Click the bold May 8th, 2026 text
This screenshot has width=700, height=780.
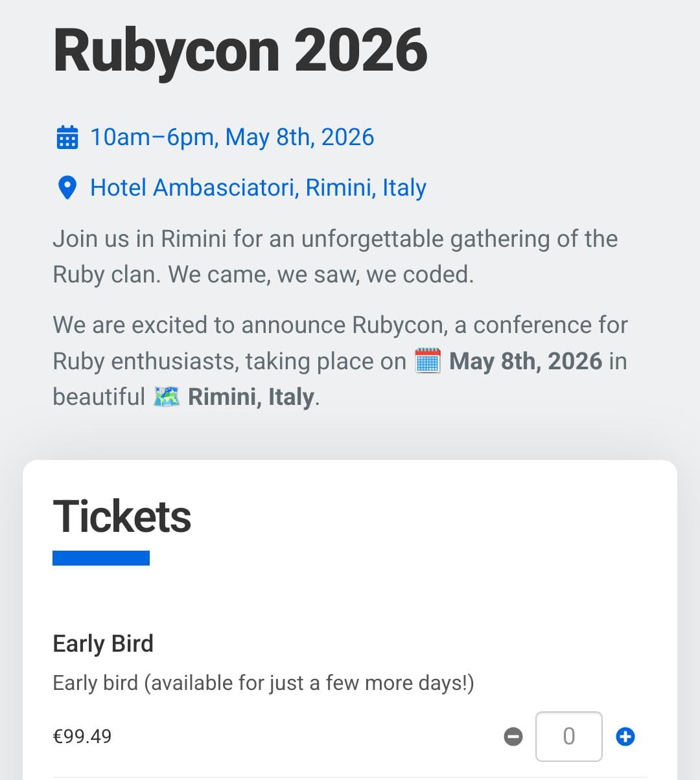[526, 361]
